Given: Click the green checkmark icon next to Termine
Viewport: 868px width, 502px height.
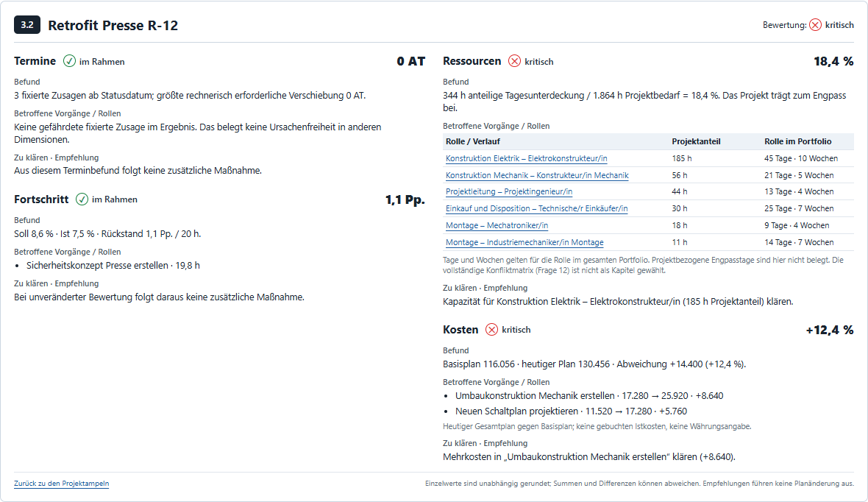Looking at the screenshot, I should coord(69,61).
